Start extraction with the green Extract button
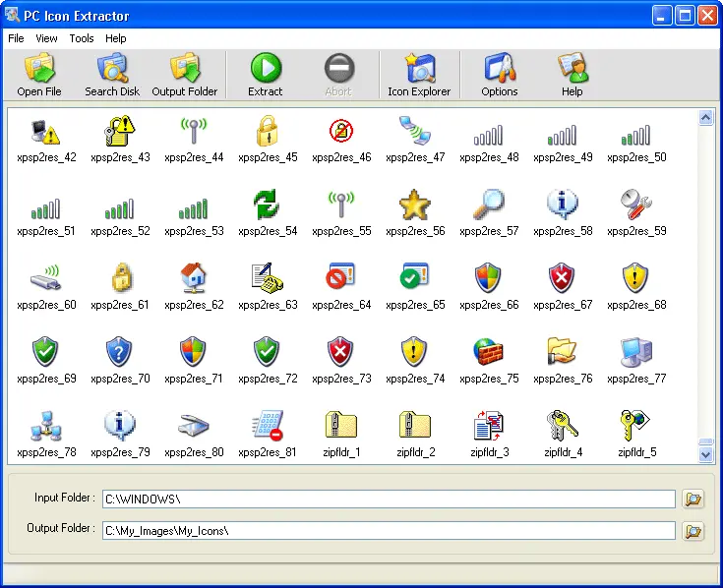The width and height of the screenshot is (723, 588). click(266, 75)
